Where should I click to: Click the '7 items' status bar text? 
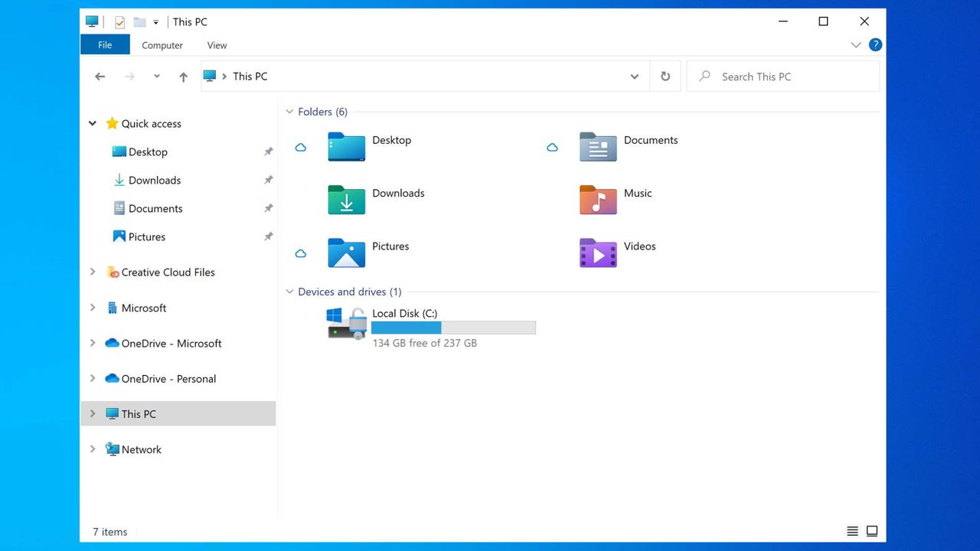pyautogui.click(x=110, y=532)
